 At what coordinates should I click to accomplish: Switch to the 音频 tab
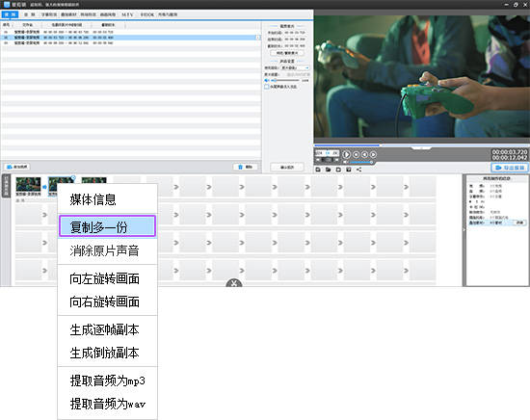click(x=30, y=14)
